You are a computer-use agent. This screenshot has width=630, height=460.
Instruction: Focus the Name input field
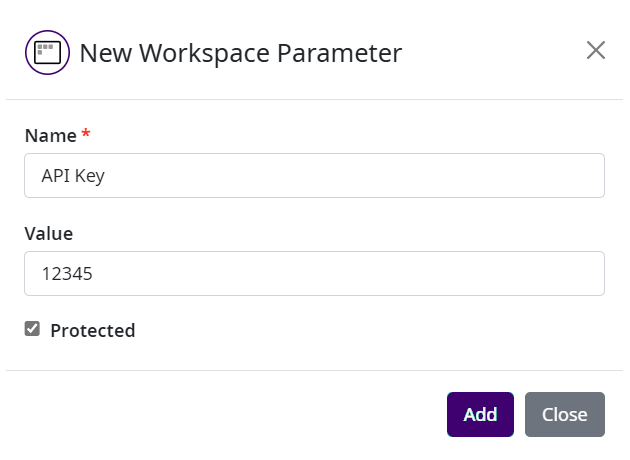point(314,176)
